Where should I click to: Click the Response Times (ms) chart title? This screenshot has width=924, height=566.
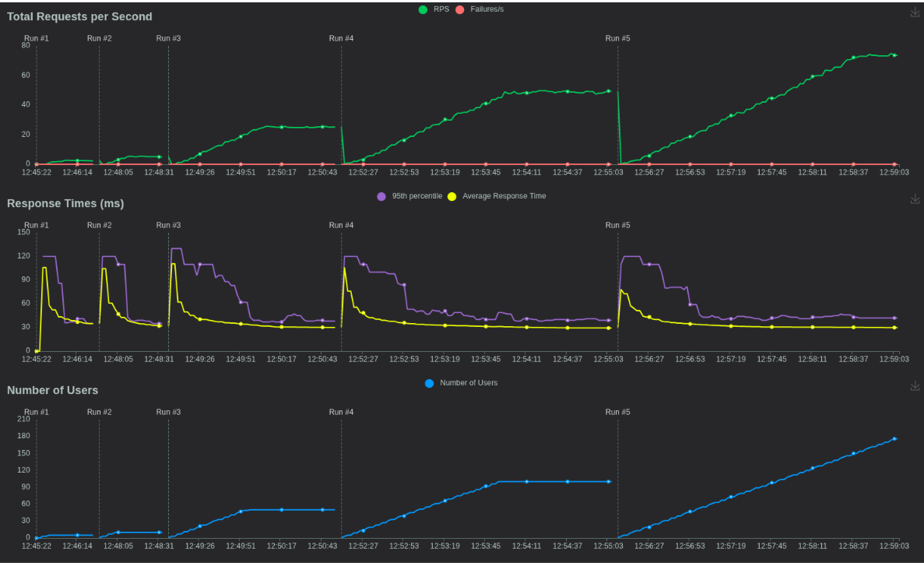point(67,203)
